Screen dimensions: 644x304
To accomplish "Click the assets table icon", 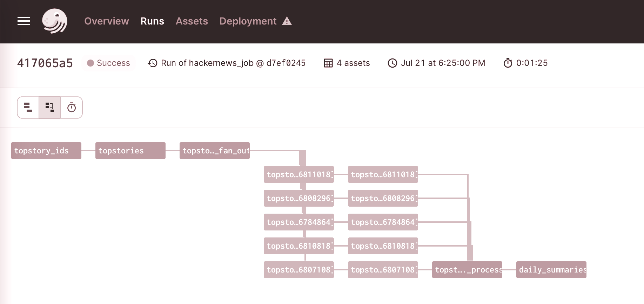I will point(328,63).
